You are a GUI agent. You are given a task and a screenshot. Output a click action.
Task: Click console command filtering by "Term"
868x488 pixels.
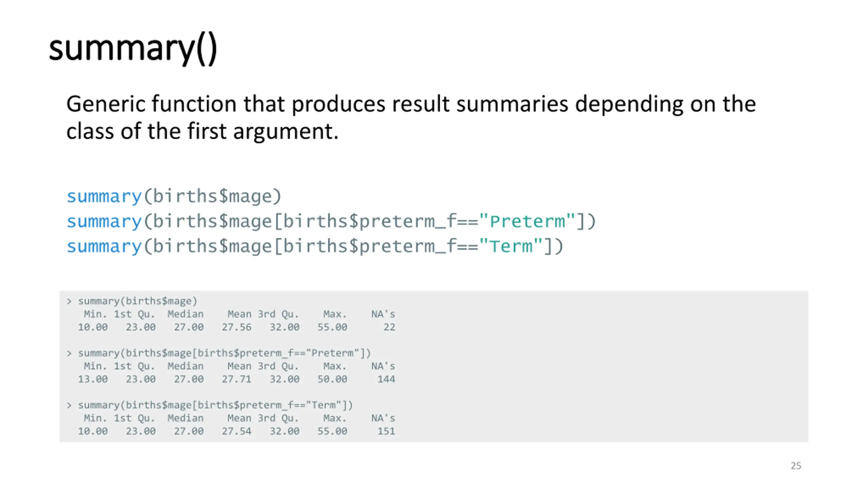[210, 405]
